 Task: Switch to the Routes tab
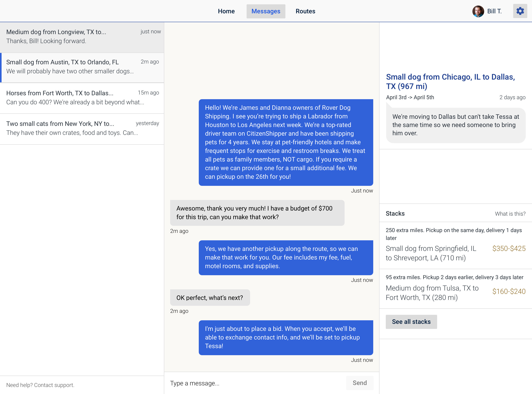305,11
